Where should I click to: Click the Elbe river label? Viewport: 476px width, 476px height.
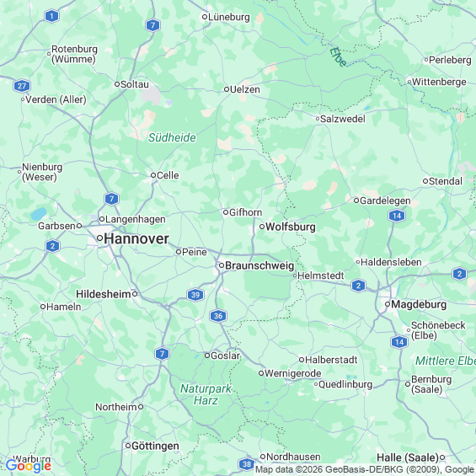pyautogui.click(x=338, y=56)
